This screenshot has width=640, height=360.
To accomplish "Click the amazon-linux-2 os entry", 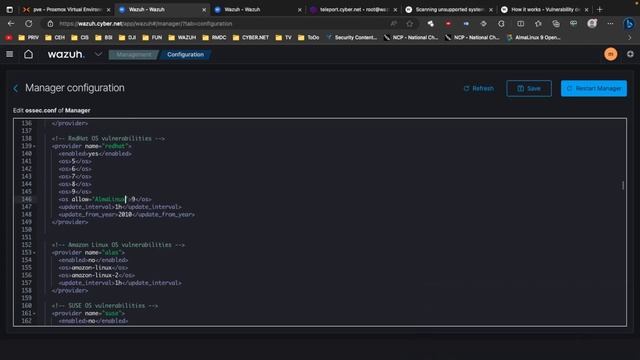I will [x=96, y=275].
